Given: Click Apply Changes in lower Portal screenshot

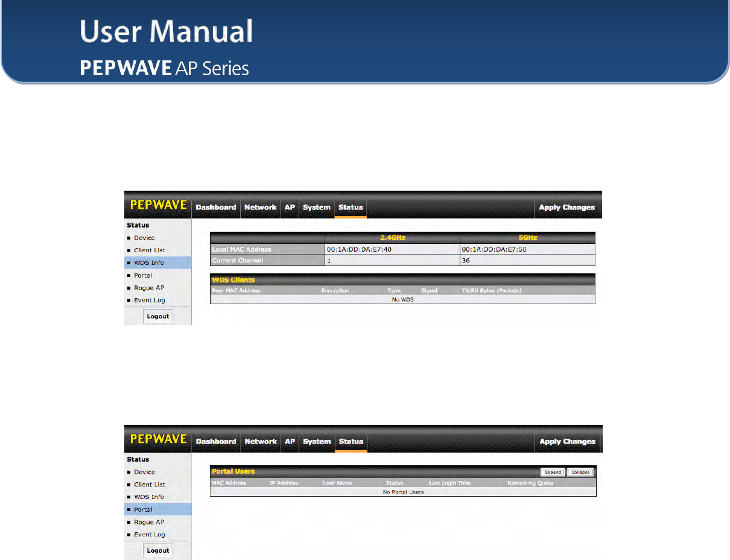Looking at the screenshot, I should (567, 441).
